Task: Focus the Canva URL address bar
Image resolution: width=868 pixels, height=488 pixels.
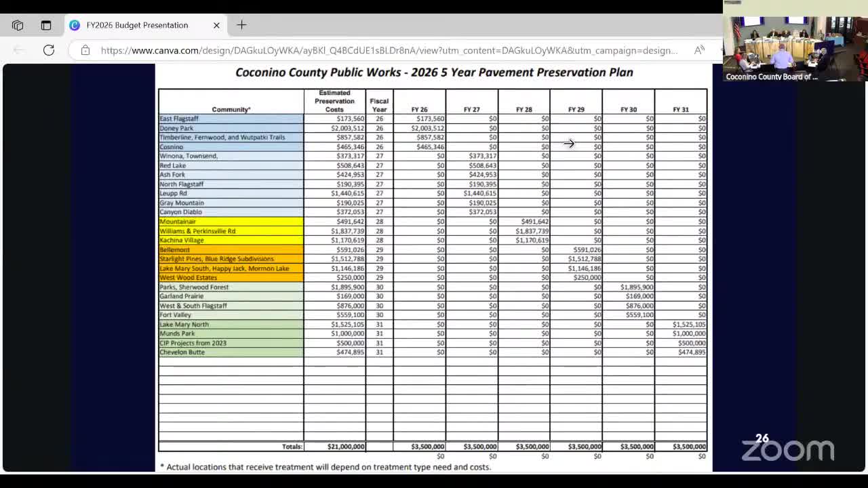Action: coord(389,50)
